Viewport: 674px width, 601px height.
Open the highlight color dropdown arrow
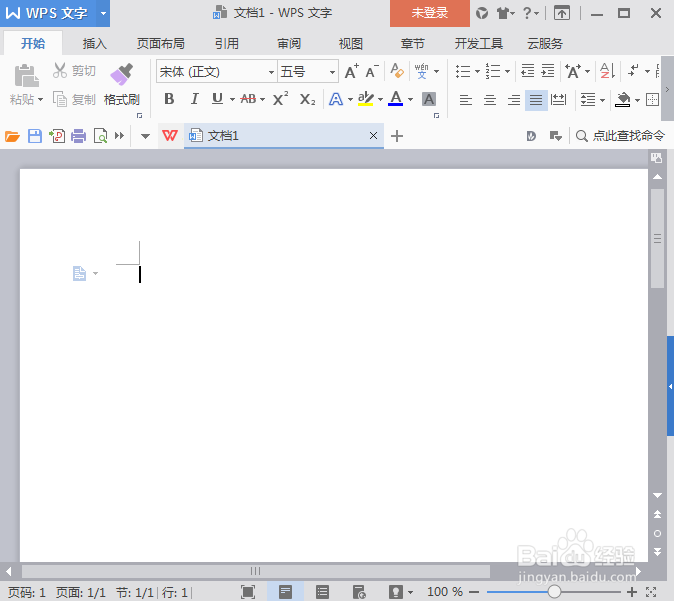(x=380, y=100)
